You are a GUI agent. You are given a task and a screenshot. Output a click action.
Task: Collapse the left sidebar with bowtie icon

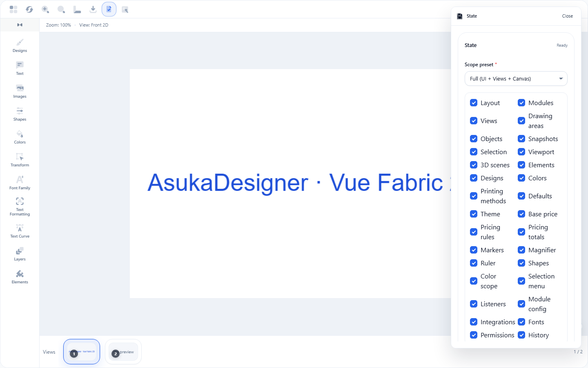coord(20,25)
